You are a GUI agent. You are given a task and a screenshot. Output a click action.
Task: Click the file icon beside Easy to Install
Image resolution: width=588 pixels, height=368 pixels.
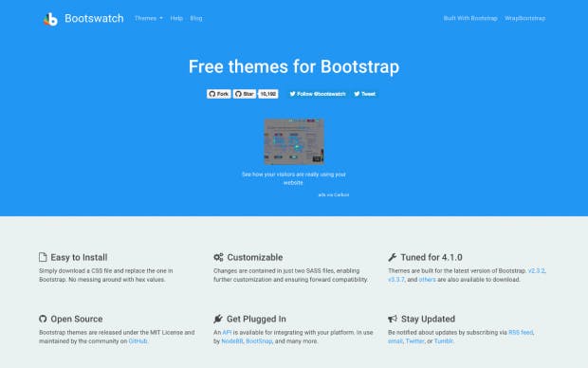(x=43, y=257)
